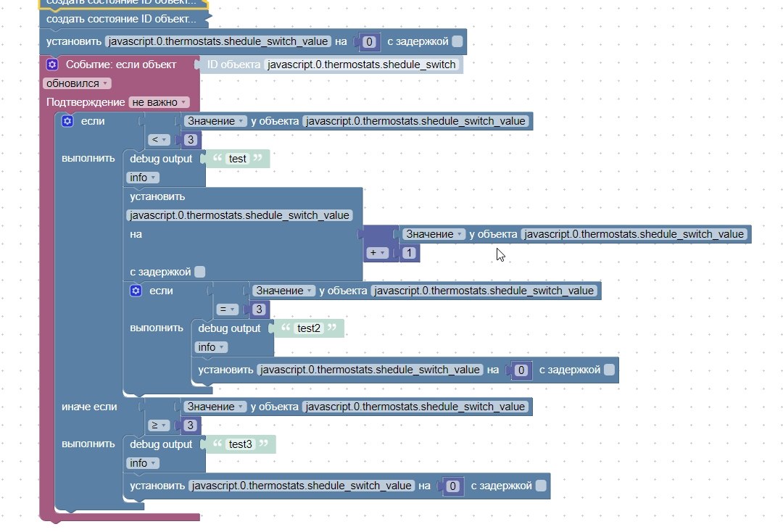Select object ID in иначе если condition
Viewport: 783px width, 532px height.
[416, 407]
